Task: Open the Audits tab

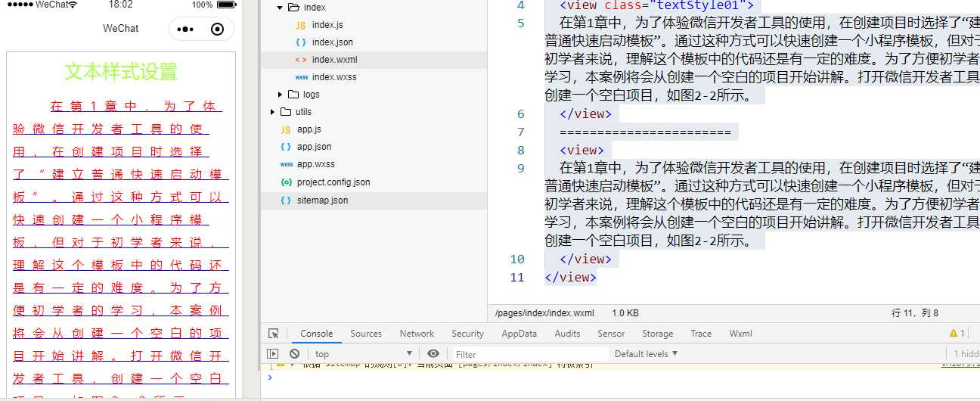Action: [567, 334]
